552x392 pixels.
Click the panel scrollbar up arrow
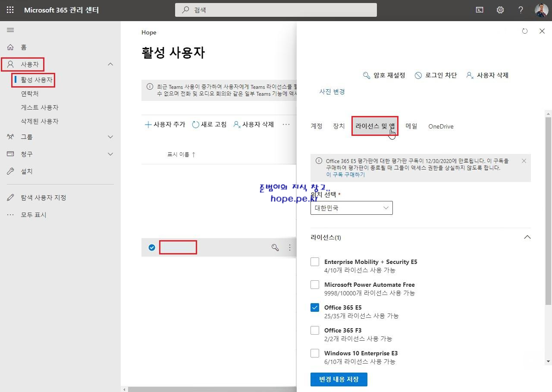tap(548, 114)
